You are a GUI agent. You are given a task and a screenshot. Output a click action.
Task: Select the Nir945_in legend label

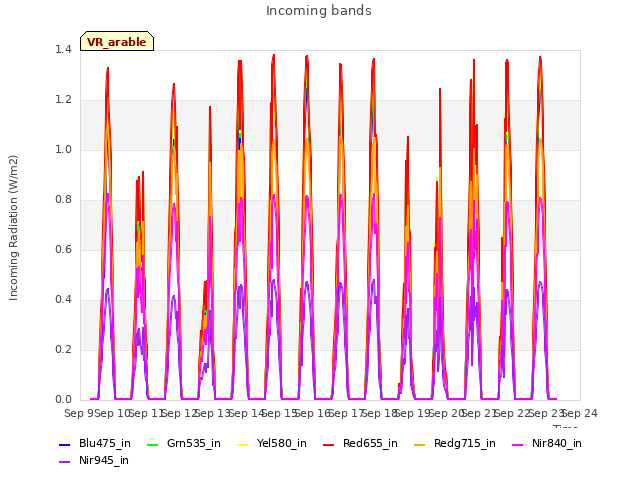pos(104,460)
